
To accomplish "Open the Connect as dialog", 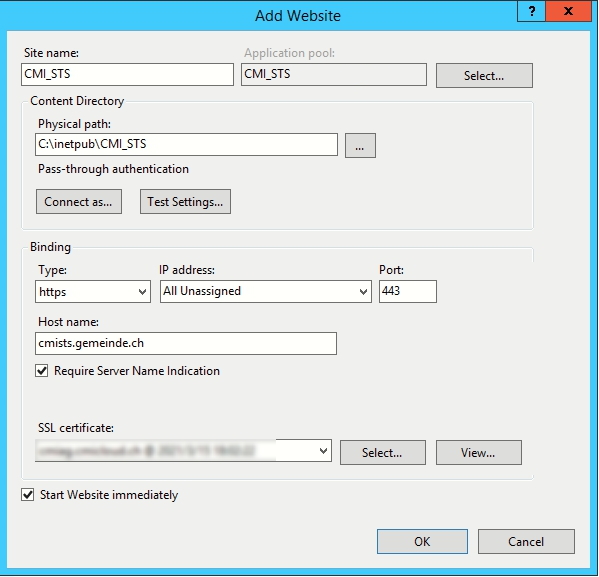I will pyautogui.click(x=79, y=201).
